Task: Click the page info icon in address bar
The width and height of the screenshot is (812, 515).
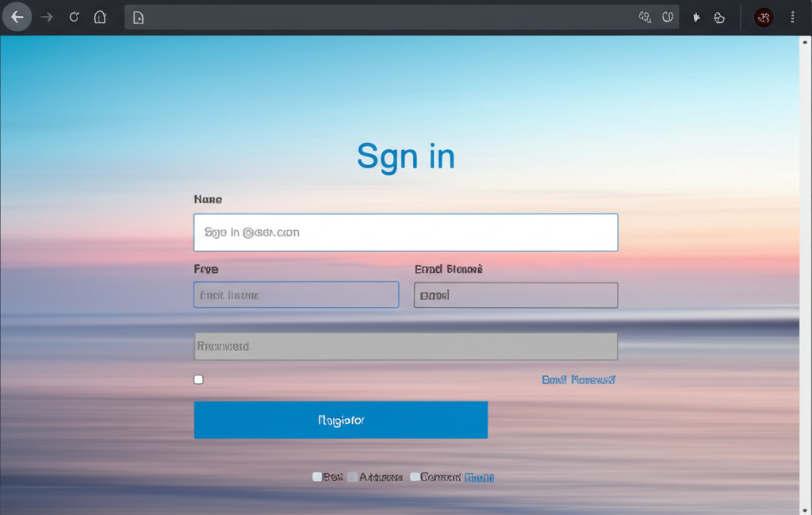Action: tap(139, 17)
